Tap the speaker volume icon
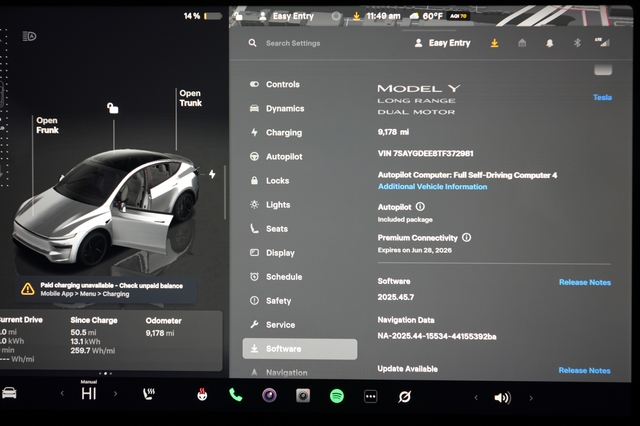640x426 pixels. pos(502,397)
